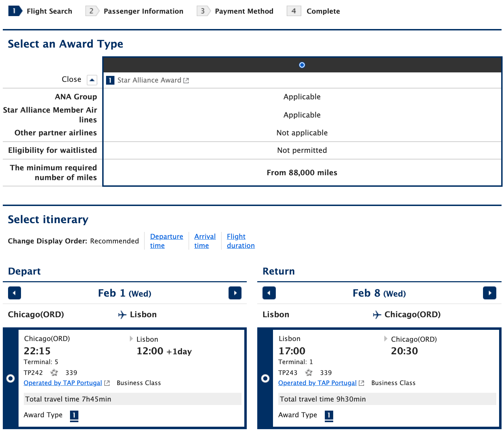Viewport: 504px width, 433px height.
Task: Sort flights by Flight duration
Action: point(240,241)
